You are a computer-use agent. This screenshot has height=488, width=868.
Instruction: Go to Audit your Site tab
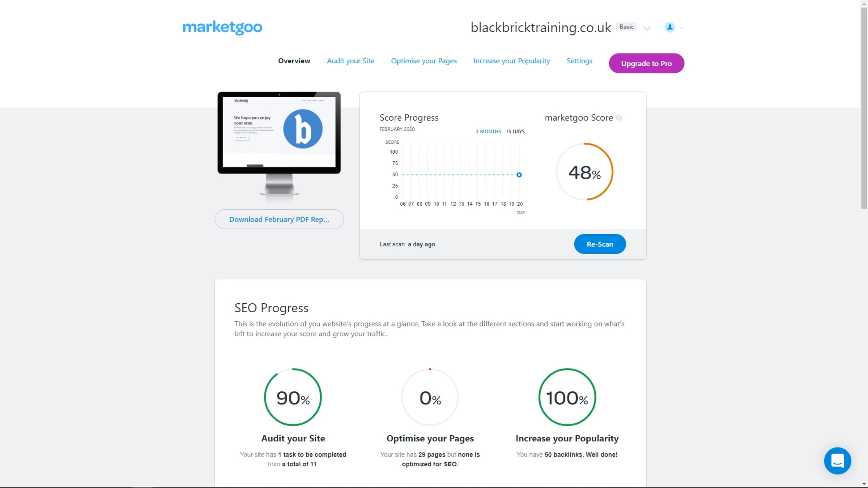[350, 61]
